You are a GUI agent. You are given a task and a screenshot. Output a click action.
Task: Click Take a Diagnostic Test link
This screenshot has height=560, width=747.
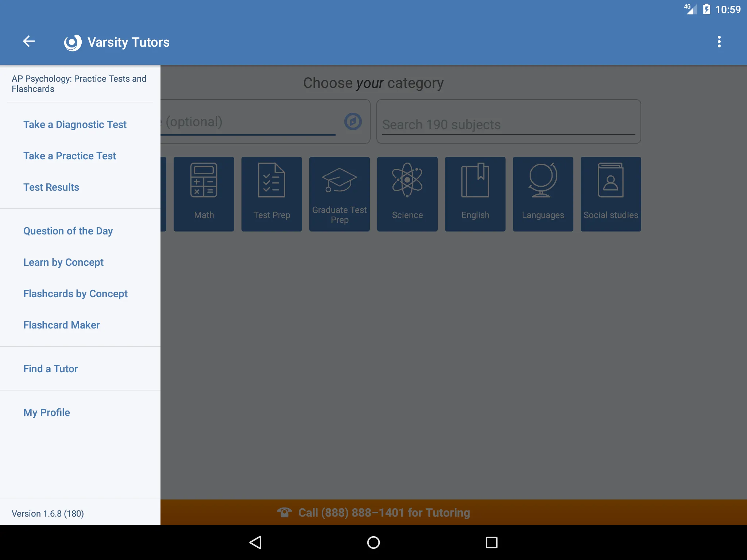coord(75,125)
